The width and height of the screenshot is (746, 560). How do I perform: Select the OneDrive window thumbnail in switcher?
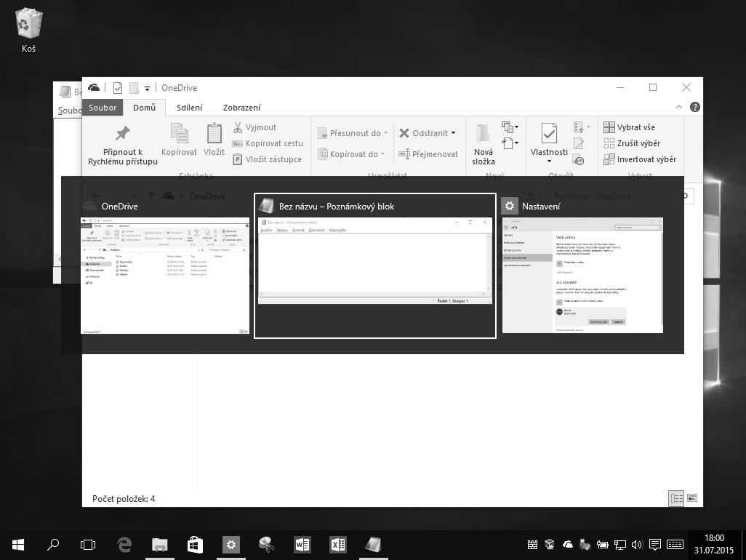[165, 276]
